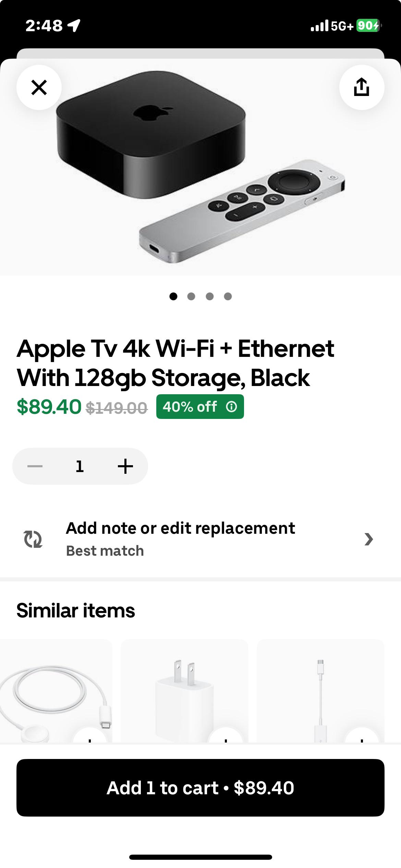Open replacement options via the chevron
This screenshot has width=401, height=868.
click(x=368, y=539)
